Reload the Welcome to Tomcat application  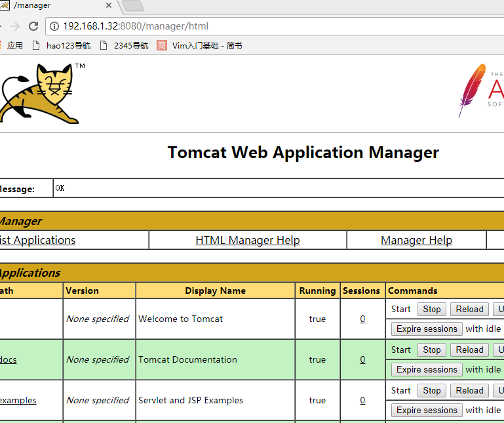[469, 309]
